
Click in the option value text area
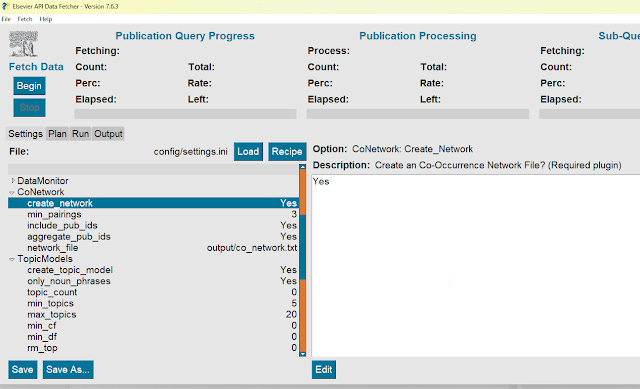(x=476, y=265)
